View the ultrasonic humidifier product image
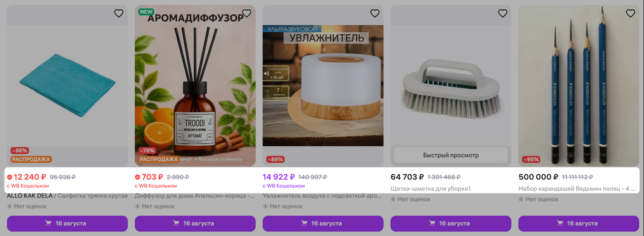644x236 pixels. [x=323, y=85]
